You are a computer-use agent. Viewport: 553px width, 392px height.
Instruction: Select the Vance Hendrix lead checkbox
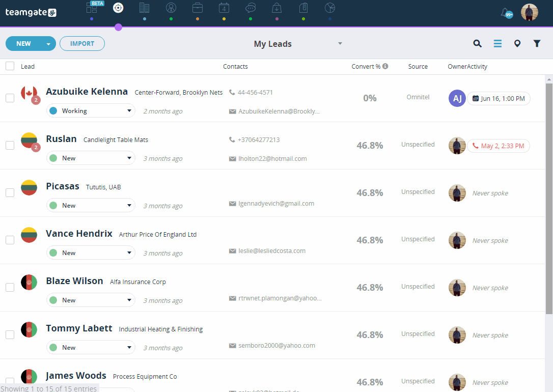(10, 240)
